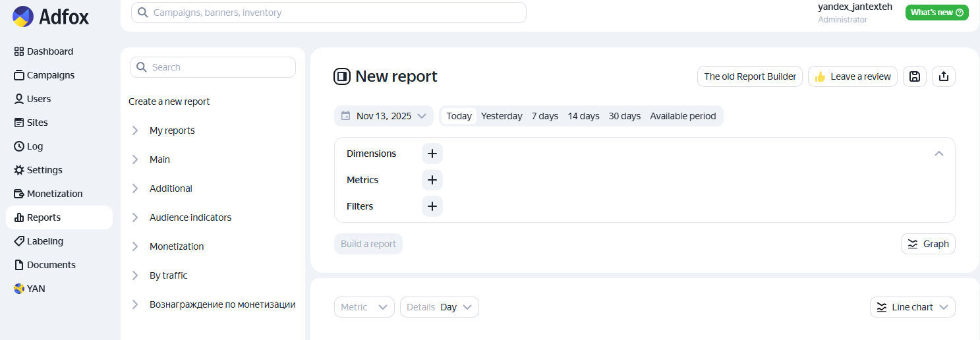Viewport: 980px width, 340px height.
Task: Select the Today period option
Action: [x=459, y=116]
